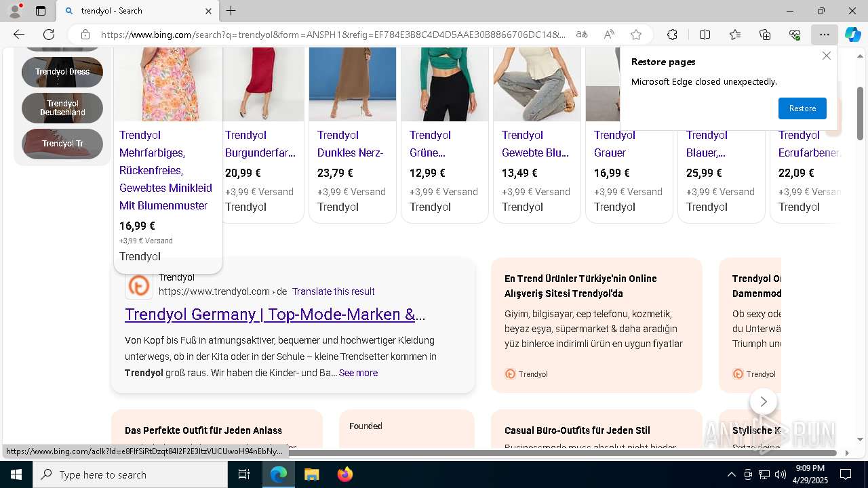Open Trendyol Grauer product link

point(614,144)
